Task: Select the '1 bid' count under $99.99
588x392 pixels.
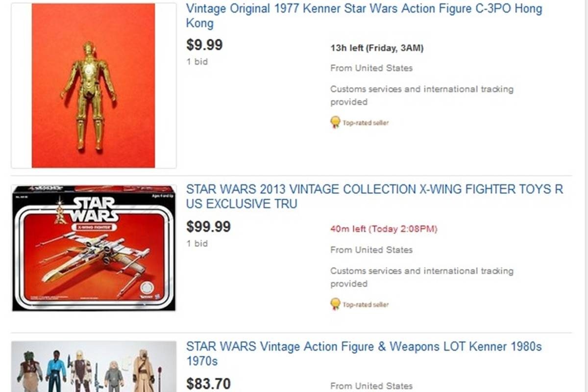Action: (x=197, y=243)
